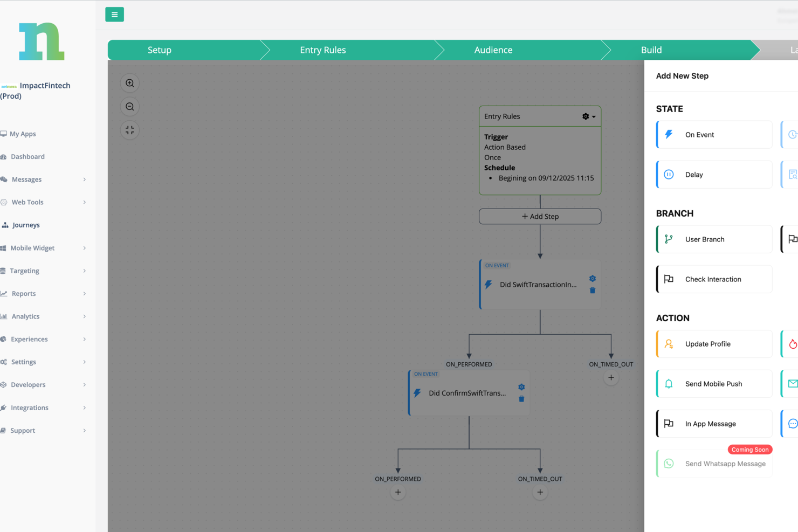This screenshot has height=532, width=798.
Task: Click the hamburger menu button
Action: 114,15
